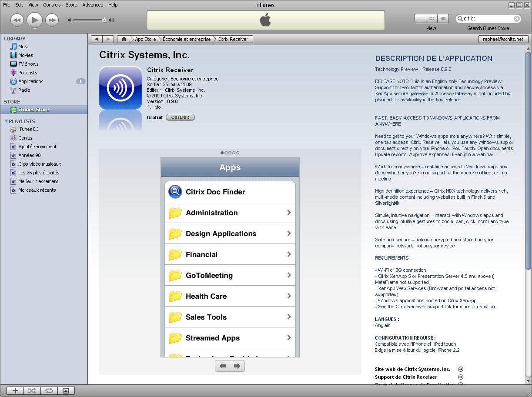Open the Help menu
This screenshot has height=397, width=532.
(113, 5)
